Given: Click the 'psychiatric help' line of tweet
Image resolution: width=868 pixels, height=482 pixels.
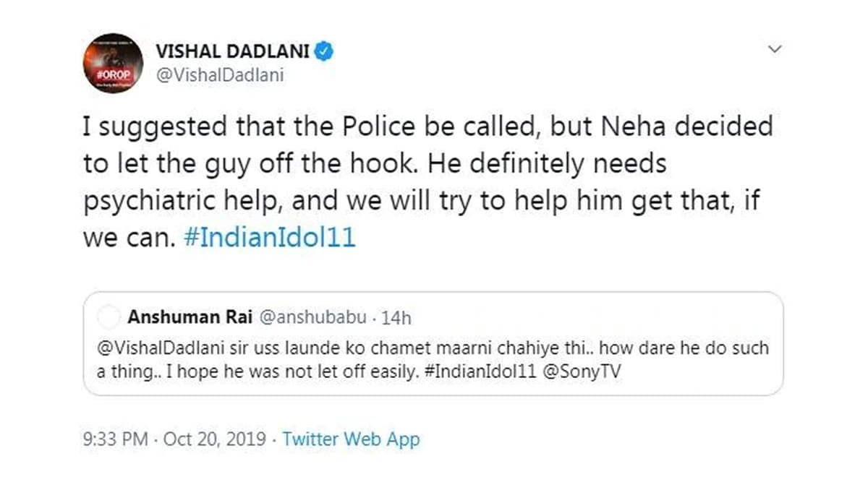Looking at the screenshot, I should 421,201.
